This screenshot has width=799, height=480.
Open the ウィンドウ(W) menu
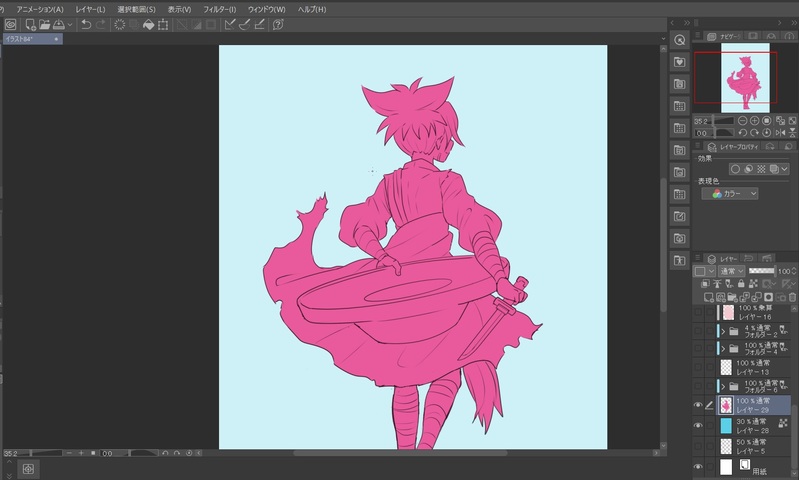tap(267, 9)
